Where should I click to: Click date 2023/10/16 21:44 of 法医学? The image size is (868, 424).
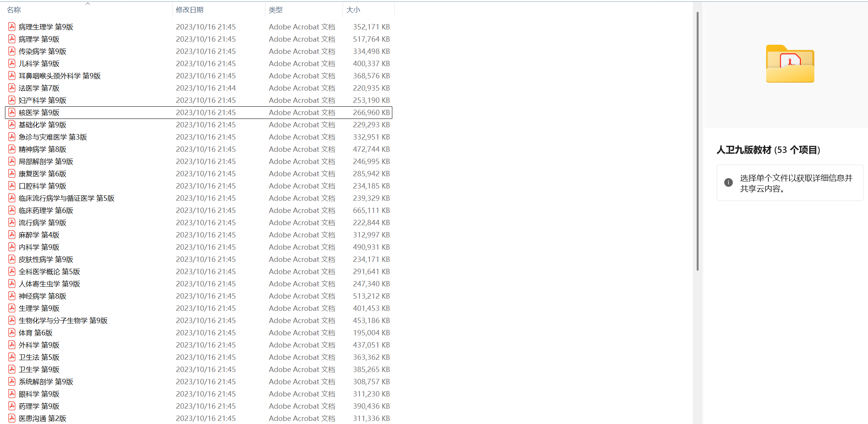pyautogui.click(x=206, y=88)
